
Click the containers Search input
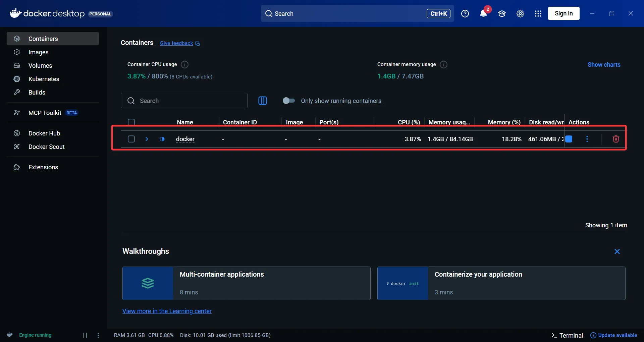click(184, 101)
